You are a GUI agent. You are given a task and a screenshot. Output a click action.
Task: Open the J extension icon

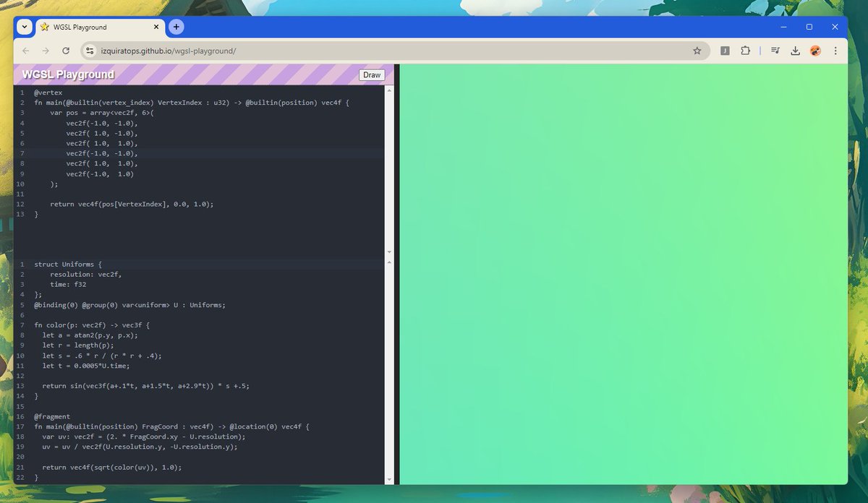[725, 51]
